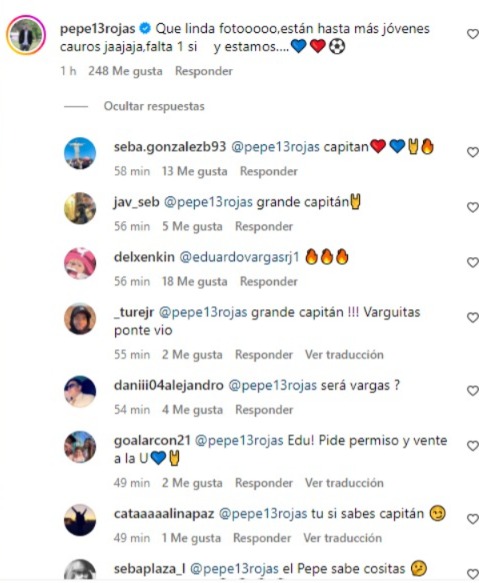The width and height of the screenshot is (479, 583).
Task: Like pepe13rojas's comment with heart icon
Action: pos(473,34)
